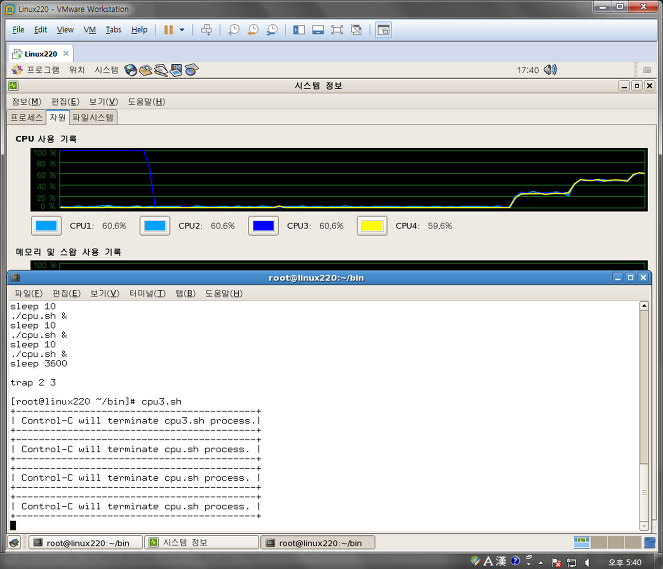Open the power options dropdown arrow

pos(182,30)
